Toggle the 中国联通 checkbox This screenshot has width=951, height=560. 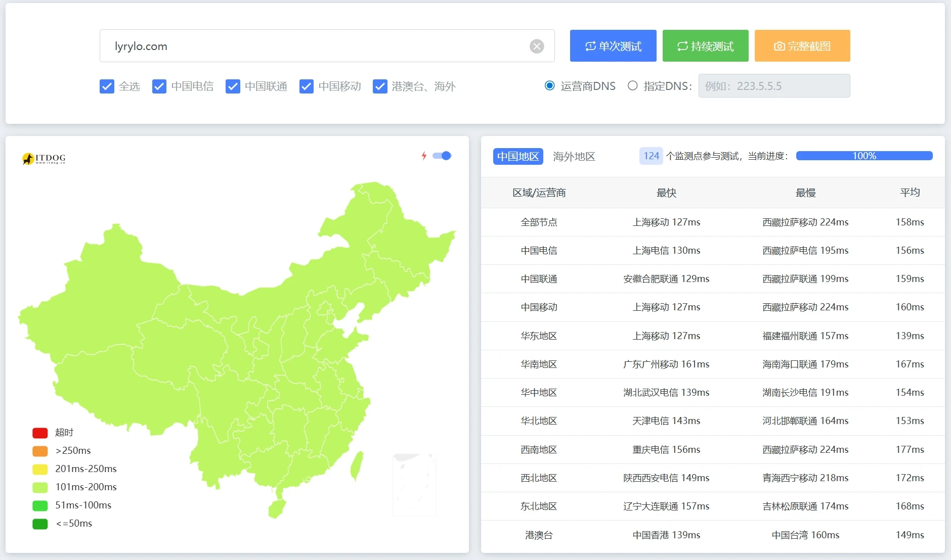coord(233,86)
